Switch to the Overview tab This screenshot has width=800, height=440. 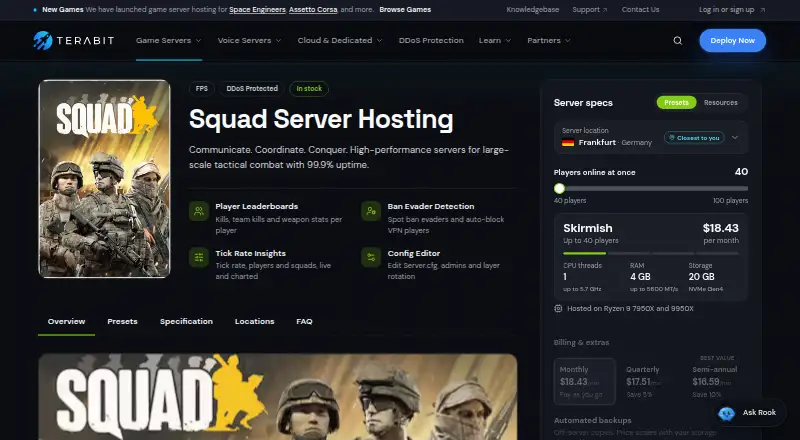(66, 322)
